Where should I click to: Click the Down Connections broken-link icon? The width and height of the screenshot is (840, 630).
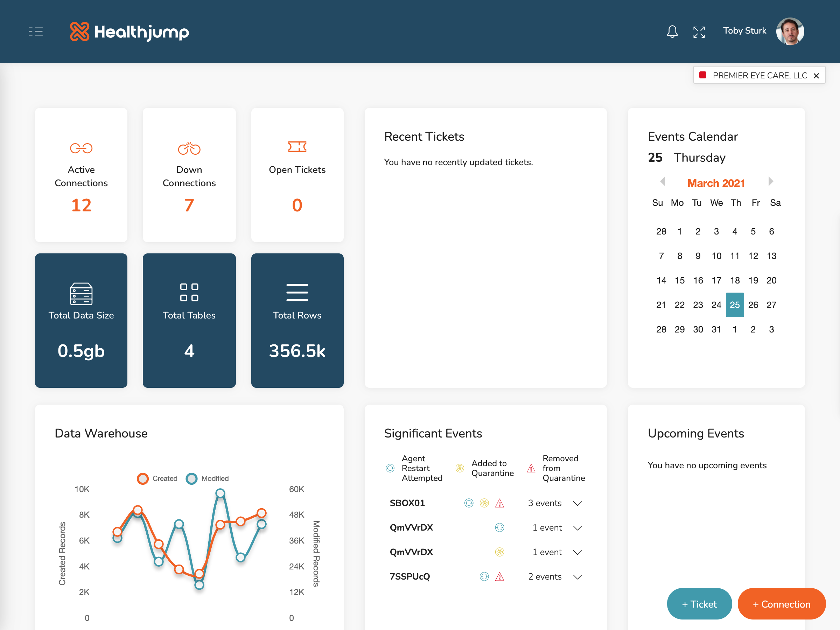point(189,148)
